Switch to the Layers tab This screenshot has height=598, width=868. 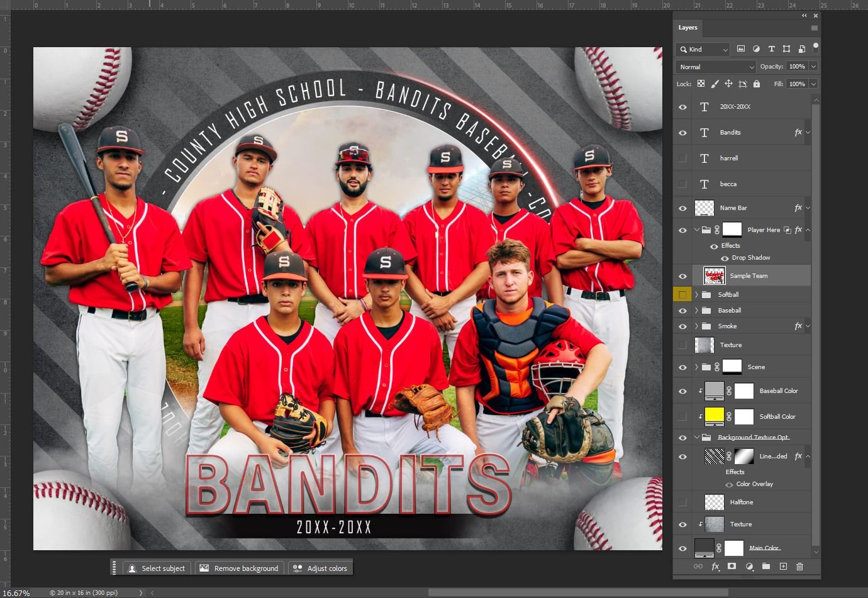[687, 28]
